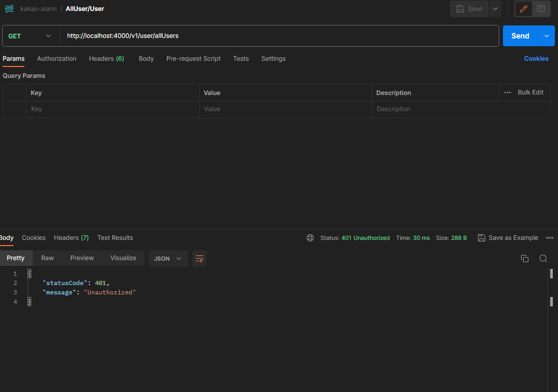
Task: Collapse the JSON object at line 1
Action: pos(30,274)
